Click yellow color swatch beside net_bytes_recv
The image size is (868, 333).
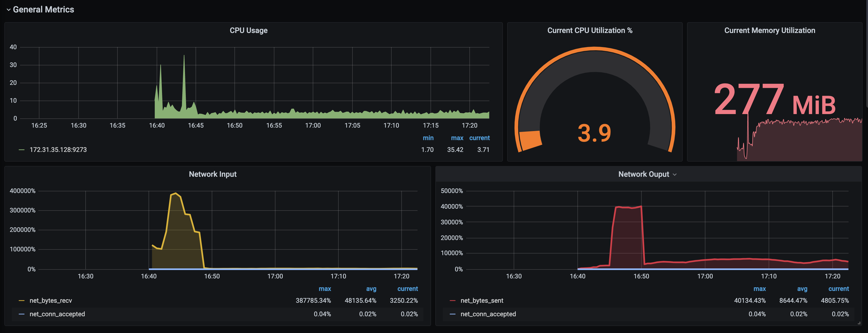[22, 300]
